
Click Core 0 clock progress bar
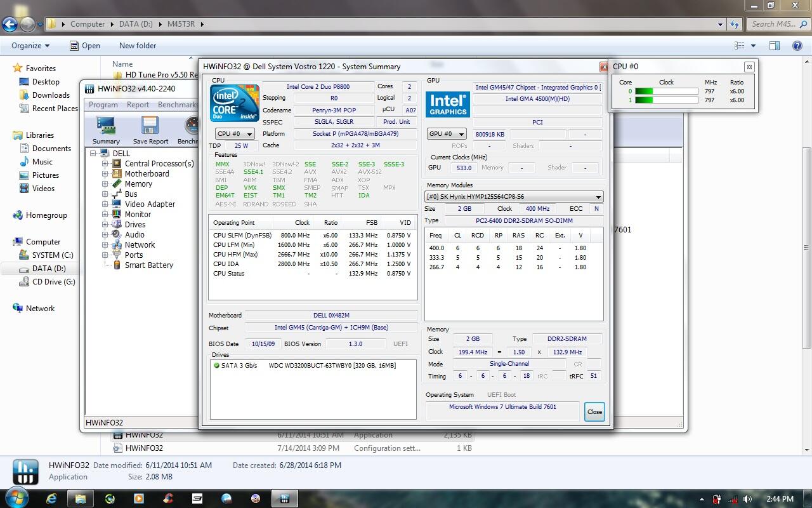[x=666, y=91]
